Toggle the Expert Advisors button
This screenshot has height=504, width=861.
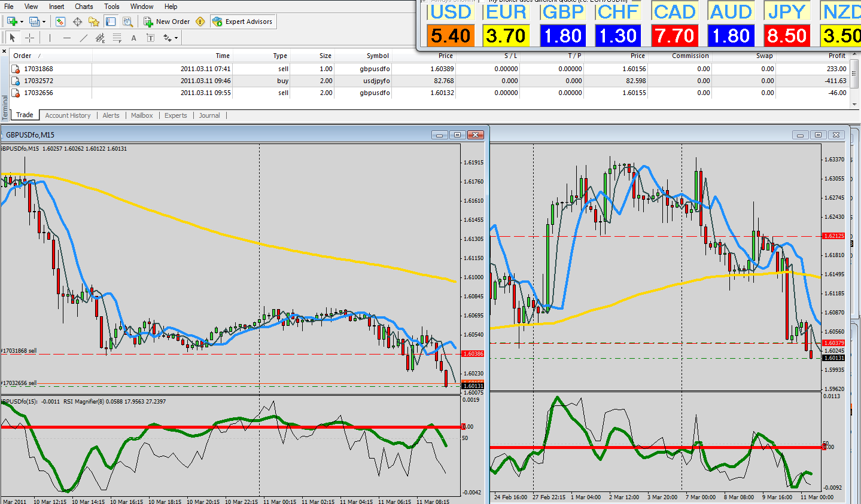243,22
